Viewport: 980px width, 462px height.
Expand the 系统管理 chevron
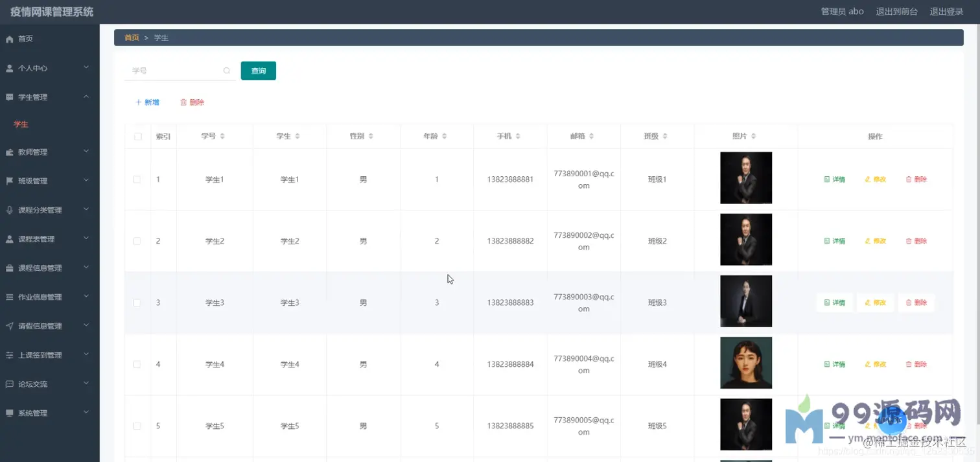tap(86, 413)
